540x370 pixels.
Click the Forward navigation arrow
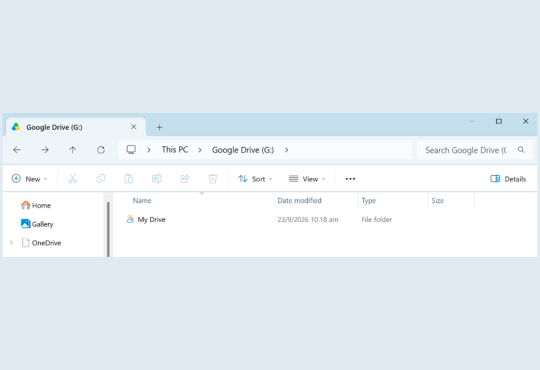tap(45, 150)
